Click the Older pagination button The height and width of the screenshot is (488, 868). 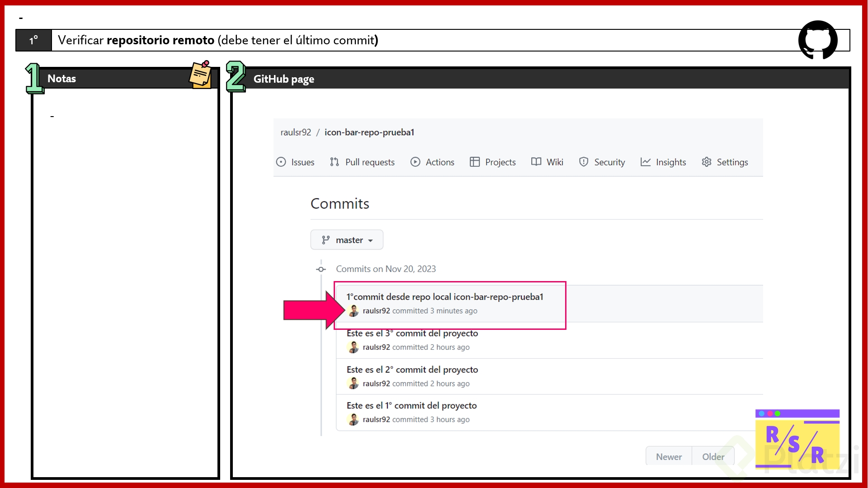coord(713,457)
